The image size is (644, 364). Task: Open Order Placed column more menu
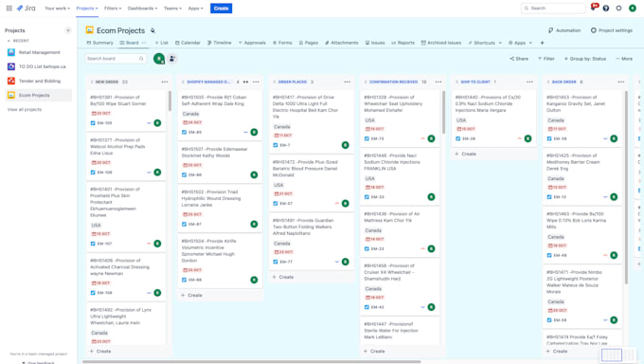[x=347, y=82]
